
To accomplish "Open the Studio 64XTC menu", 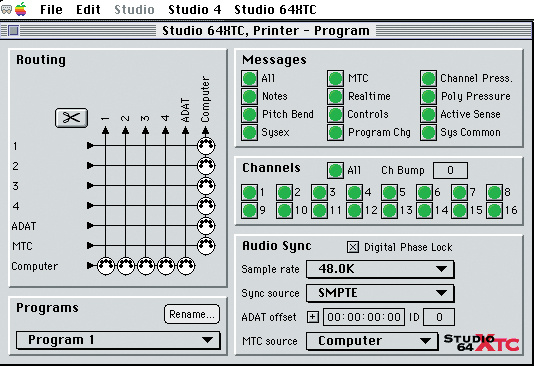I will tap(276, 10).
